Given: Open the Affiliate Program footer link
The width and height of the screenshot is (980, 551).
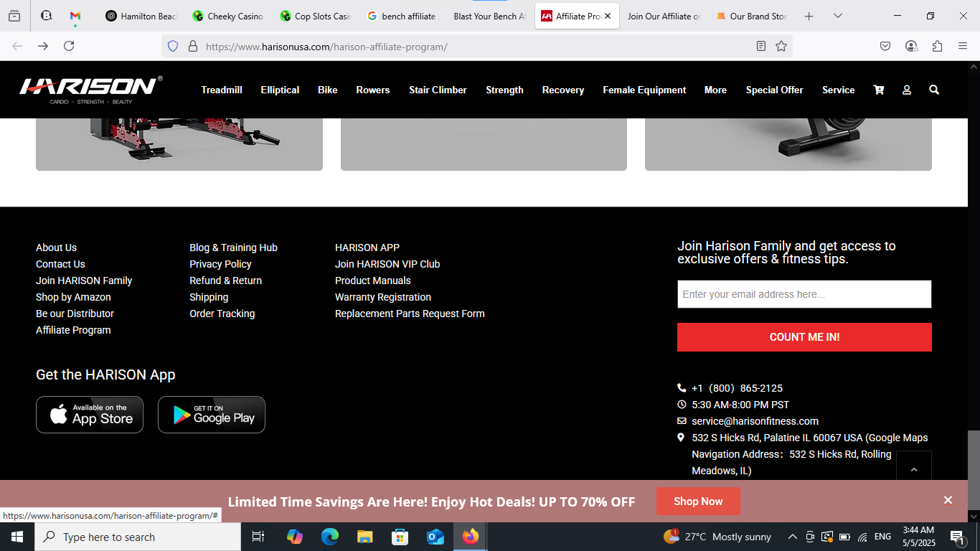Looking at the screenshot, I should 73,330.
